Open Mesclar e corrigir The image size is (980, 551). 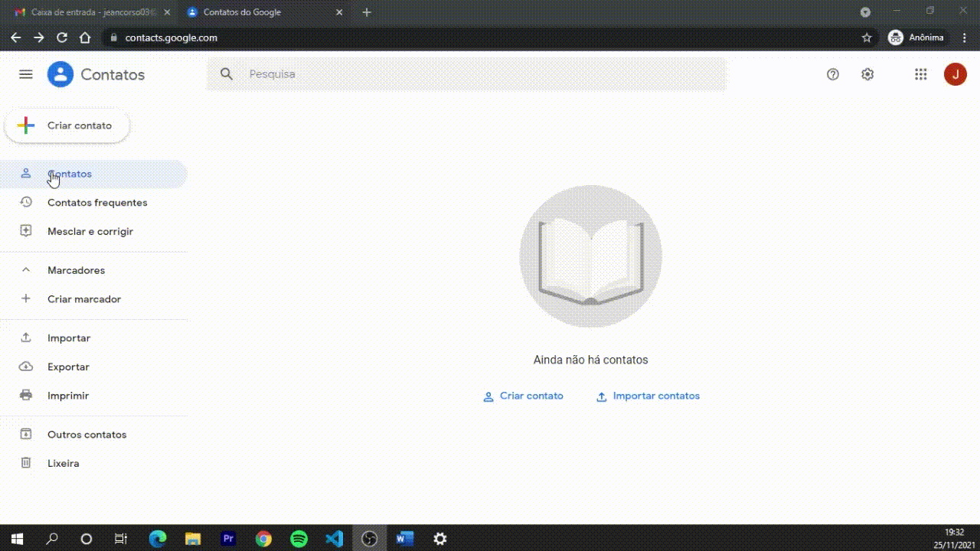point(93,231)
